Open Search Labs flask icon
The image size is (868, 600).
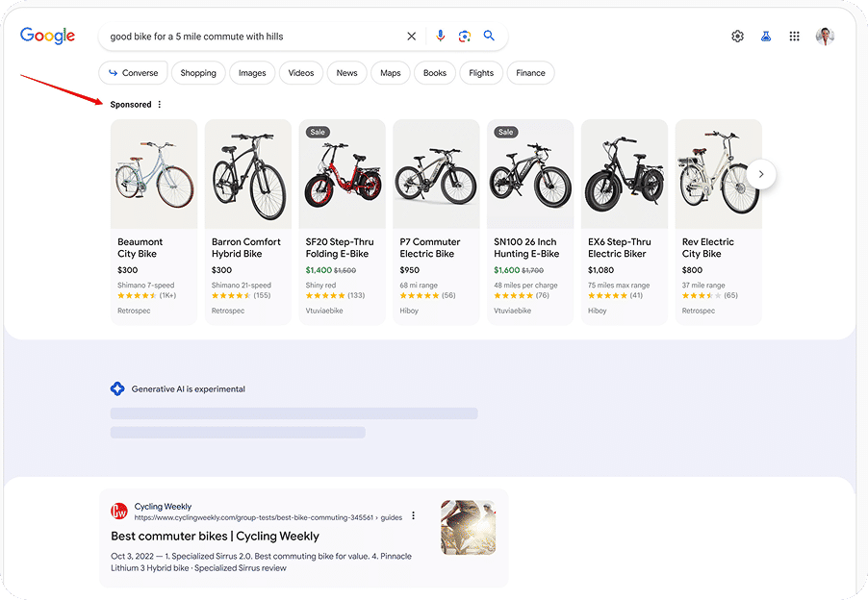pos(766,37)
